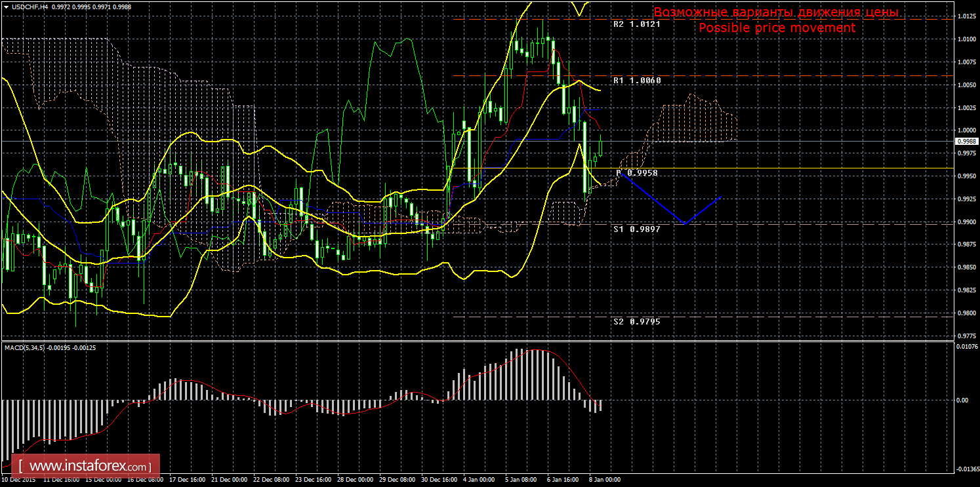The image size is (980, 487).
Task: Click the lowest point of blue forecast line
Action: (x=685, y=224)
